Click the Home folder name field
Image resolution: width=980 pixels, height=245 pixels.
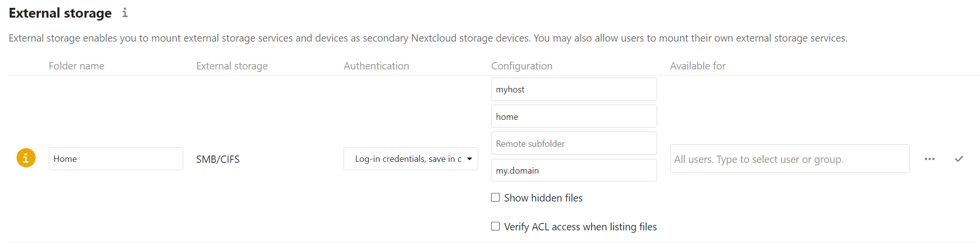116,159
